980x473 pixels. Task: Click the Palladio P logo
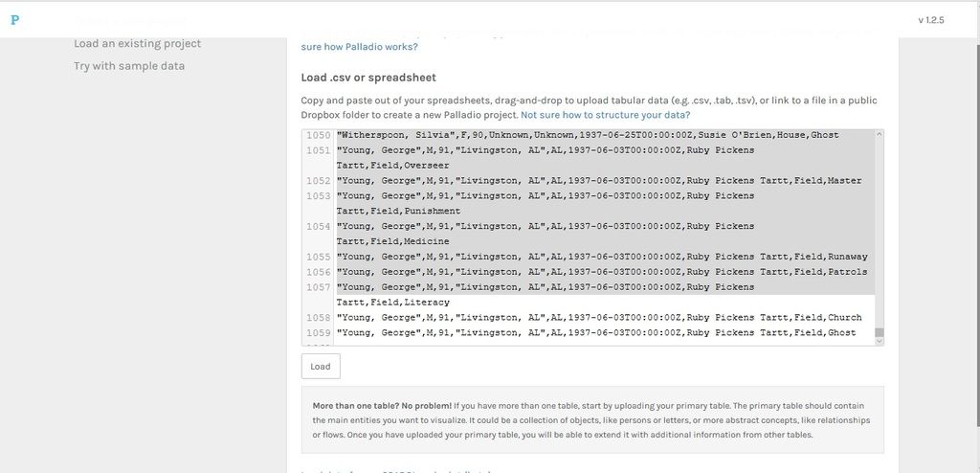pyautogui.click(x=14, y=20)
